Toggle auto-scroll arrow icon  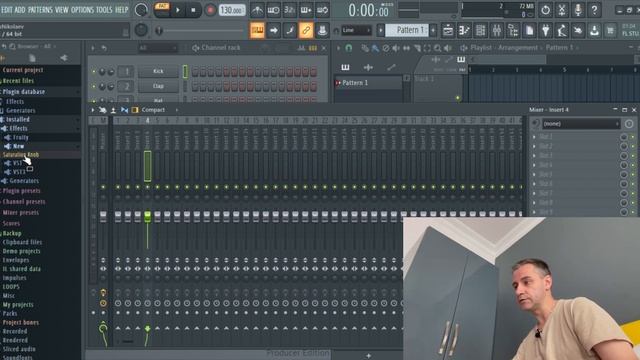pos(273,30)
